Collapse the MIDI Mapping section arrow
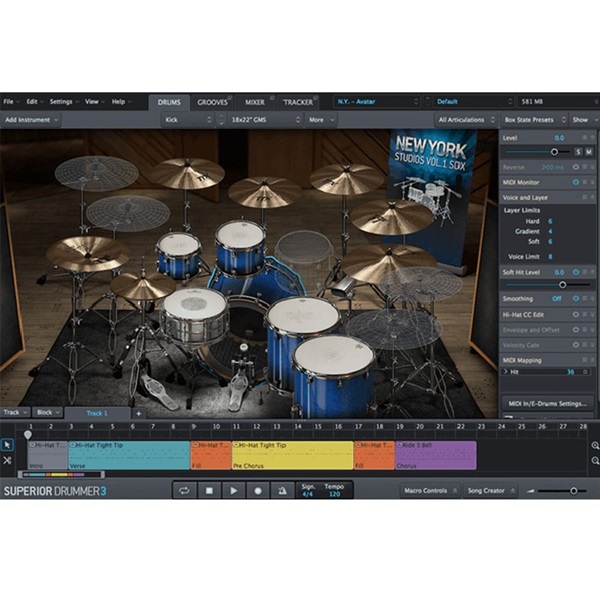This screenshot has height=600, width=600. 593,360
